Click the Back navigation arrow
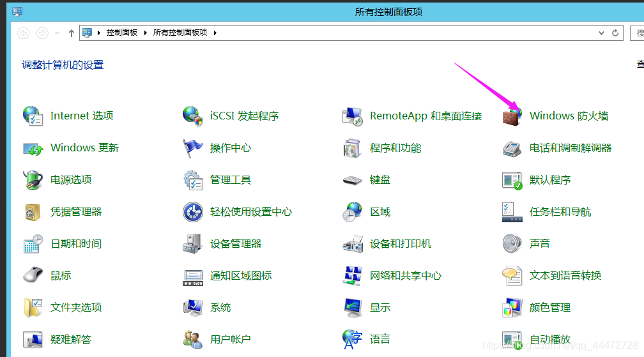644x357 pixels. (x=24, y=33)
